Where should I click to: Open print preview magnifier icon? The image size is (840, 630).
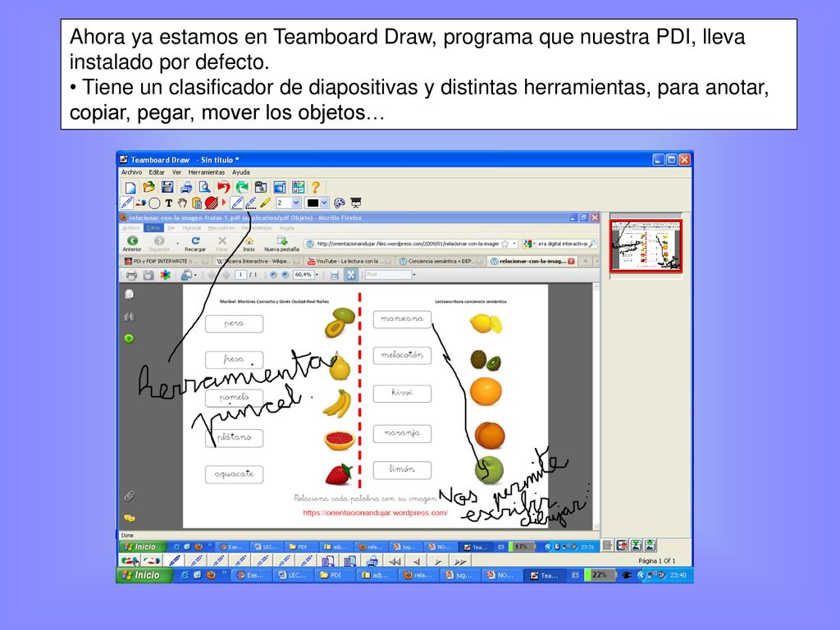pyautogui.click(x=204, y=187)
